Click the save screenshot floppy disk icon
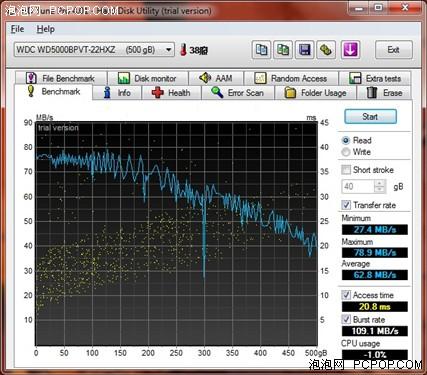Screen dimensions: 427x375 (x=304, y=50)
